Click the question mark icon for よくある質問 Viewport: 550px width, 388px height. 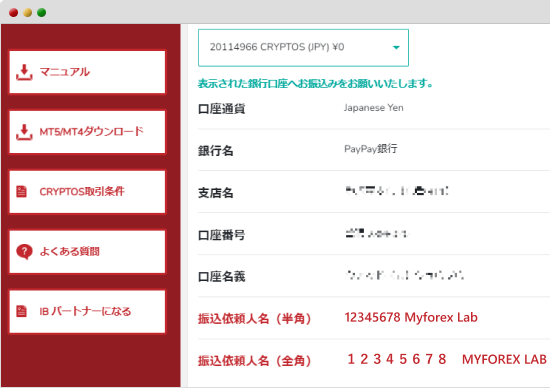coord(24,252)
